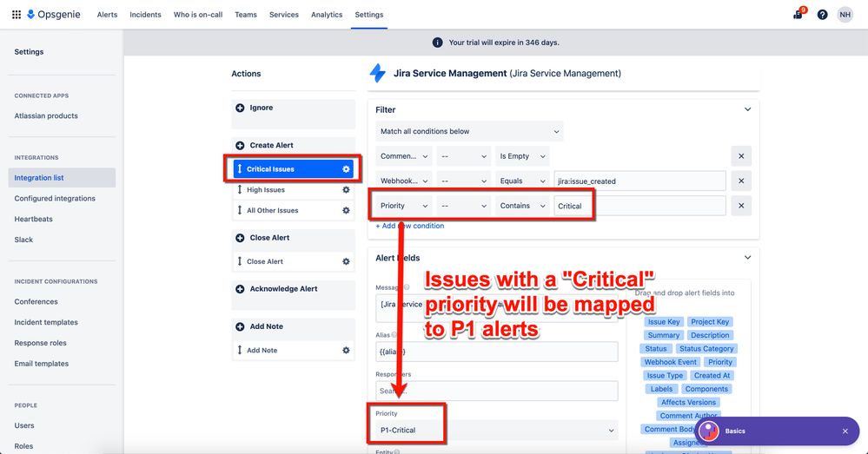Open the Services top menu
This screenshot has width=868, height=454.
pos(284,15)
